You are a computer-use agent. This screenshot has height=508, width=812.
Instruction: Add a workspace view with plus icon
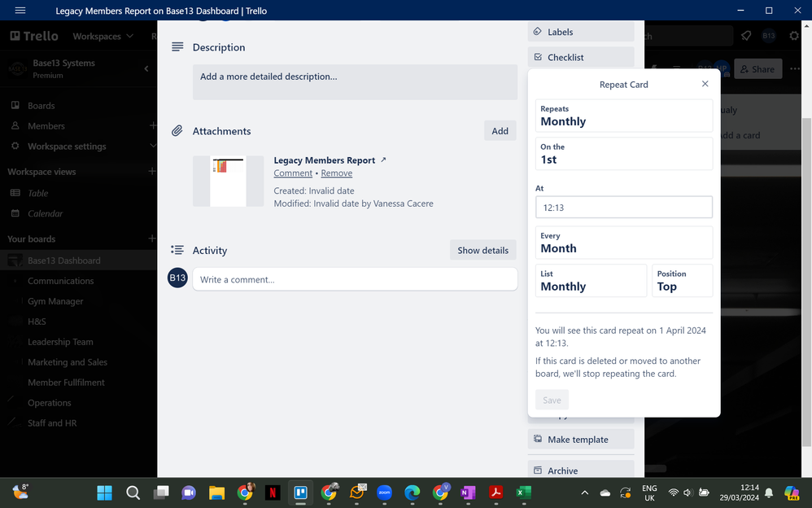(x=151, y=171)
